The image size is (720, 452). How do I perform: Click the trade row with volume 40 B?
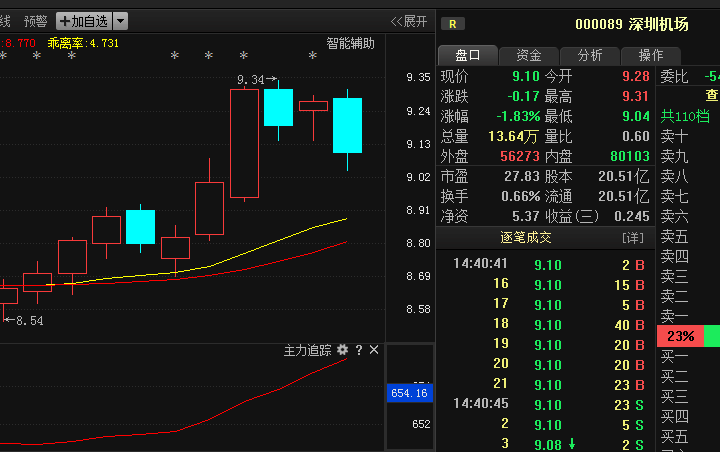tap(546, 325)
